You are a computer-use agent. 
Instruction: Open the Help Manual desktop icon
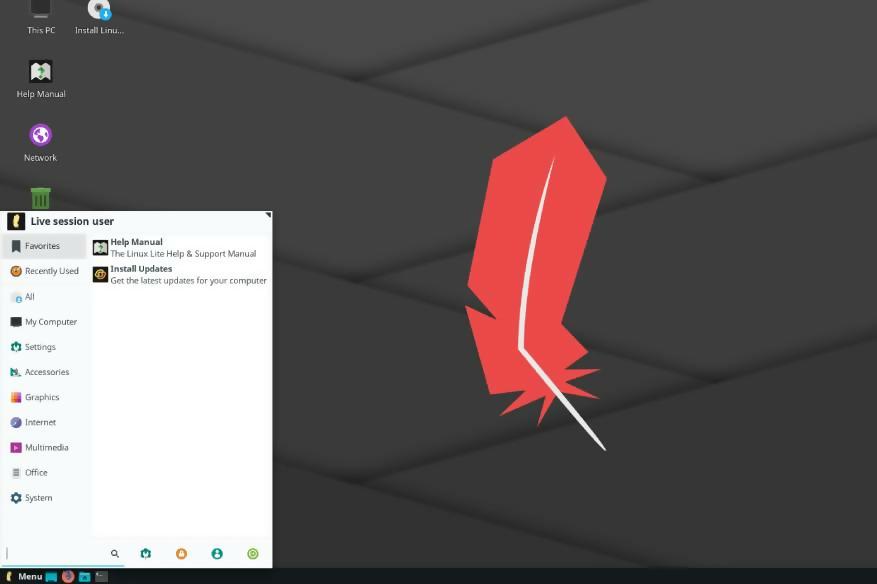[x=40, y=79]
